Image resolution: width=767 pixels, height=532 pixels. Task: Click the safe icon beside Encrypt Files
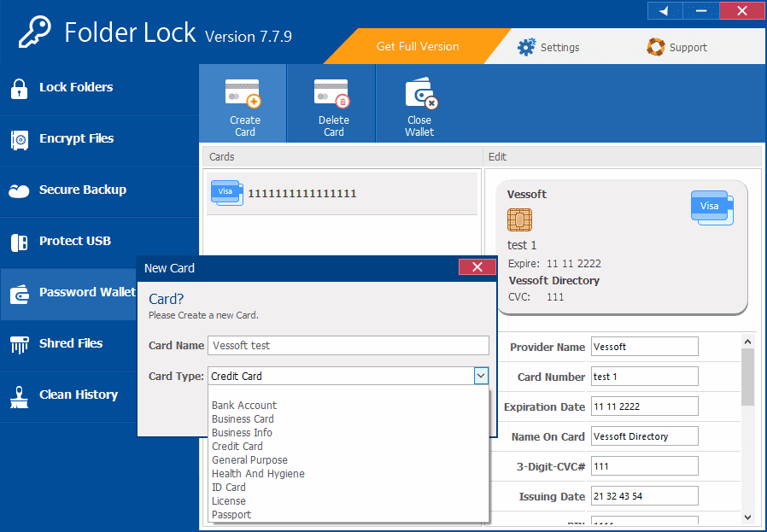(x=20, y=140)
